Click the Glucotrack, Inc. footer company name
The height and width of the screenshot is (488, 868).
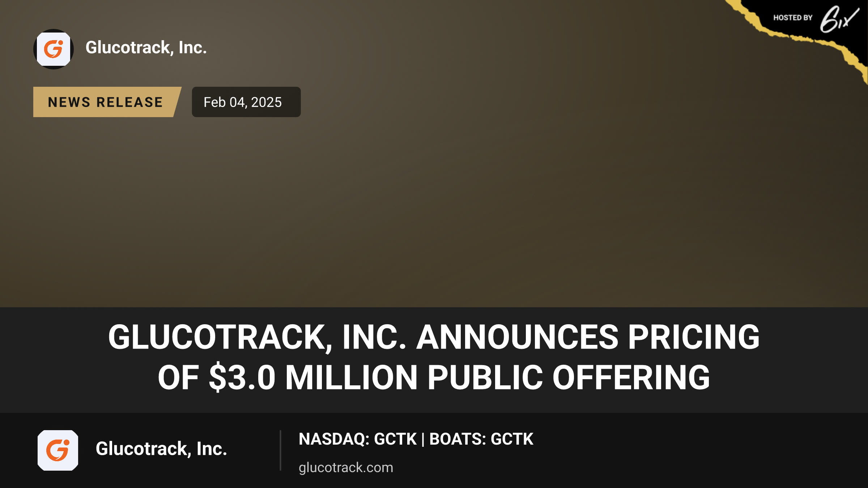coord(161,449)
